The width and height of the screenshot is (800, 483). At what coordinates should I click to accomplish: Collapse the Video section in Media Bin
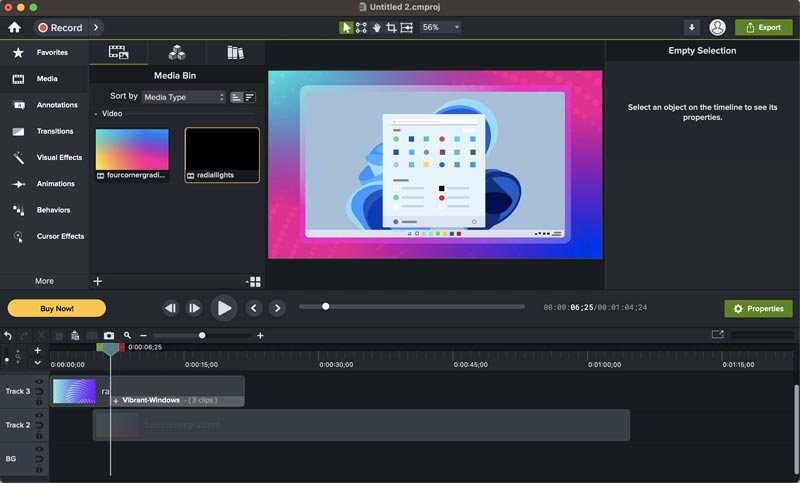point(96,114)
